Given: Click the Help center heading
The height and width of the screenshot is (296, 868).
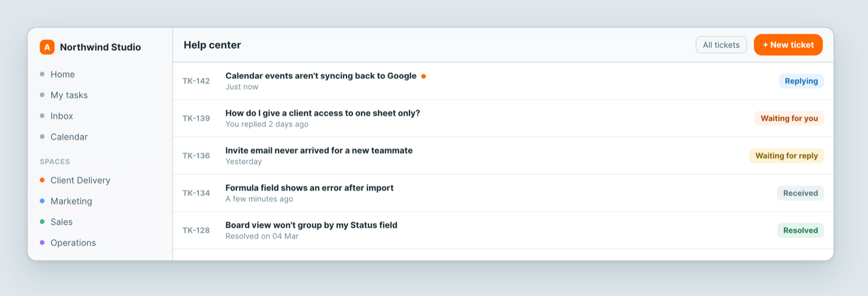Looking at the screenshot, I should [212, 45].
